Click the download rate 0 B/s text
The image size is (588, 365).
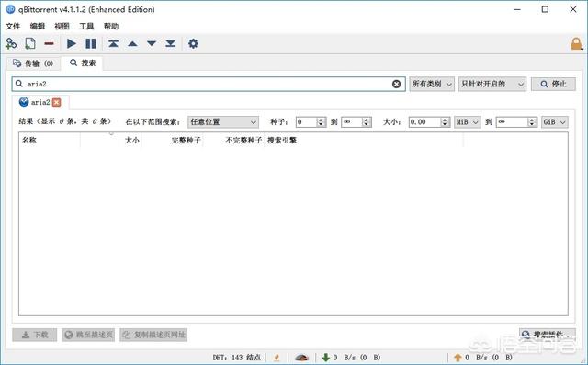click(356, 358)
